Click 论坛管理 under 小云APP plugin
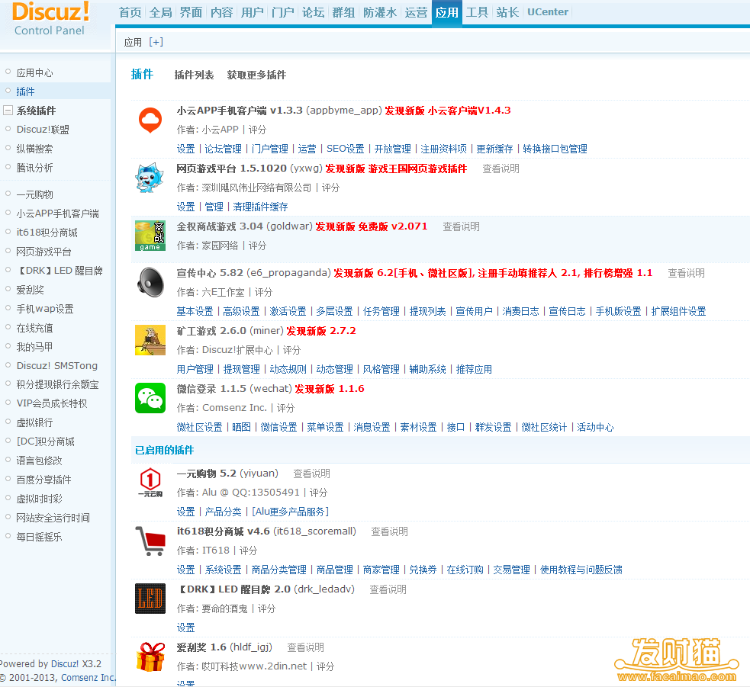The height and width of the screenshot is (687, 750). (223, 149)
